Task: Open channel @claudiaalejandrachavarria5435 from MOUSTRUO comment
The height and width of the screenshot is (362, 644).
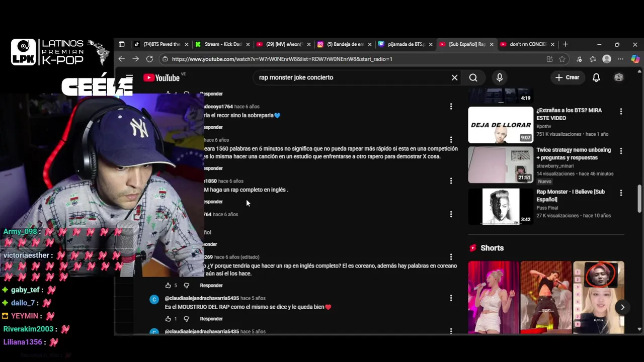Action: [x=202, y=298]
